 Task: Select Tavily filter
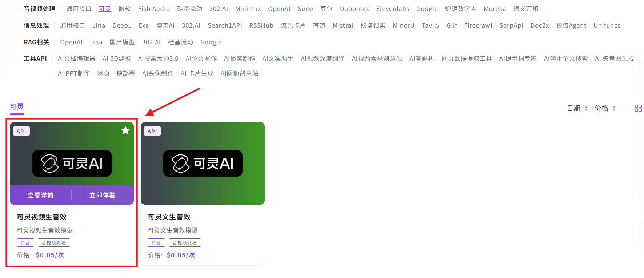(431, 25)
